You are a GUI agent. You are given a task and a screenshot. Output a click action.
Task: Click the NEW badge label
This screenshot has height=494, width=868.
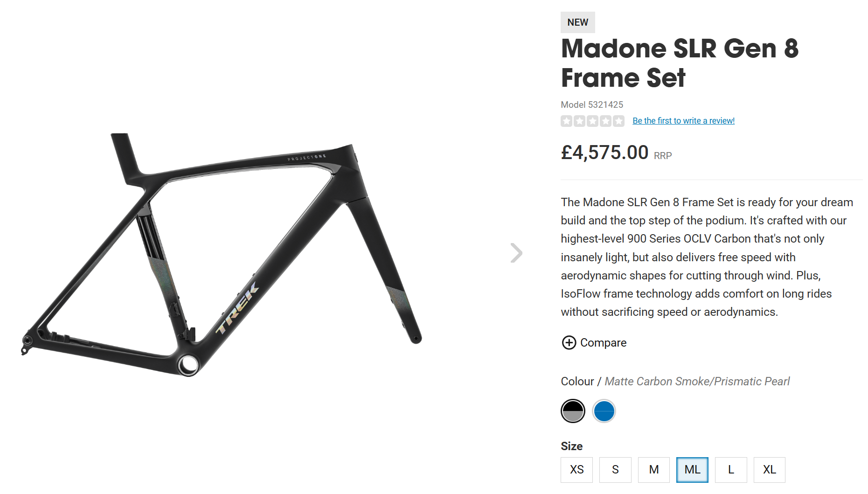(577, 22)
